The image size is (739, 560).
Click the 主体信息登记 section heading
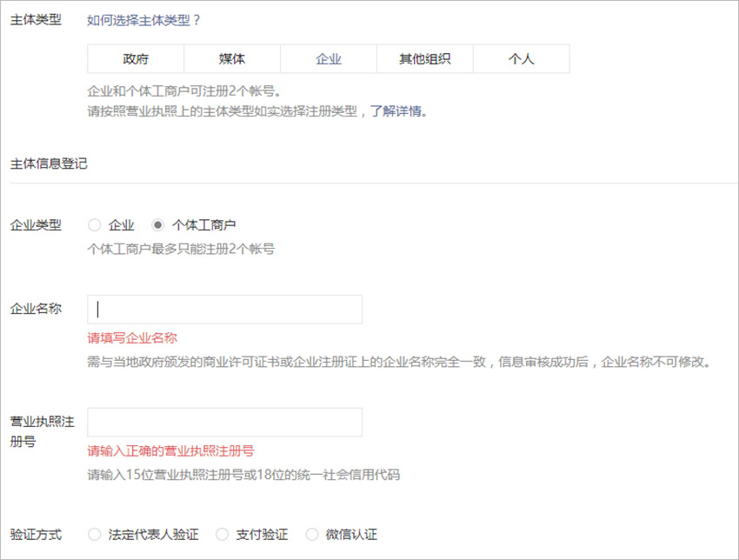point(49,163)
